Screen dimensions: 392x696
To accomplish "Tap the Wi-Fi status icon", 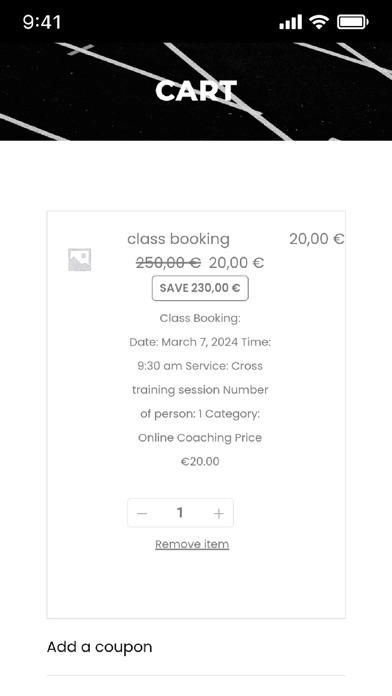I will click(x=318, y=22).
